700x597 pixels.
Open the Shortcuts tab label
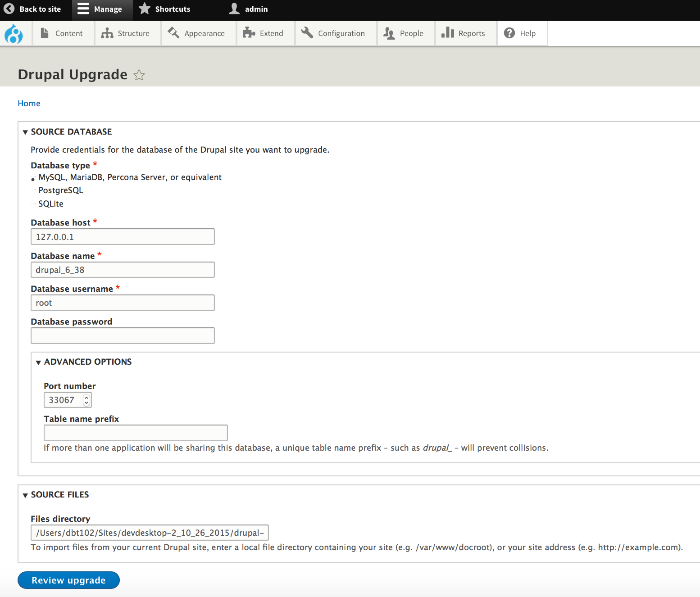173,9
